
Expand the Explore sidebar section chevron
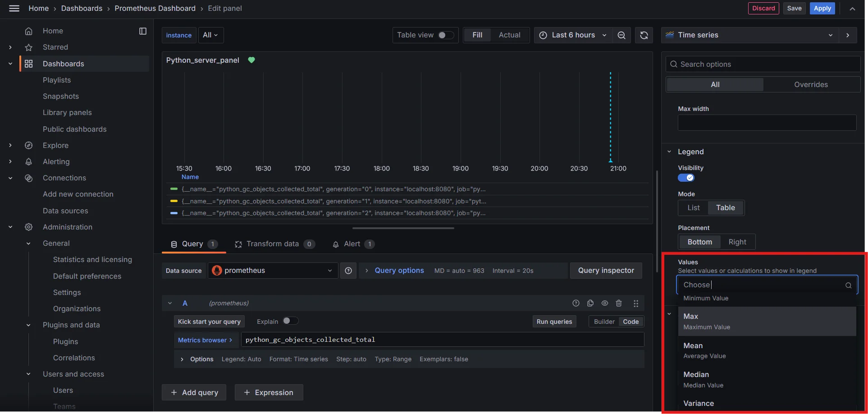click(x=10, y=145)
